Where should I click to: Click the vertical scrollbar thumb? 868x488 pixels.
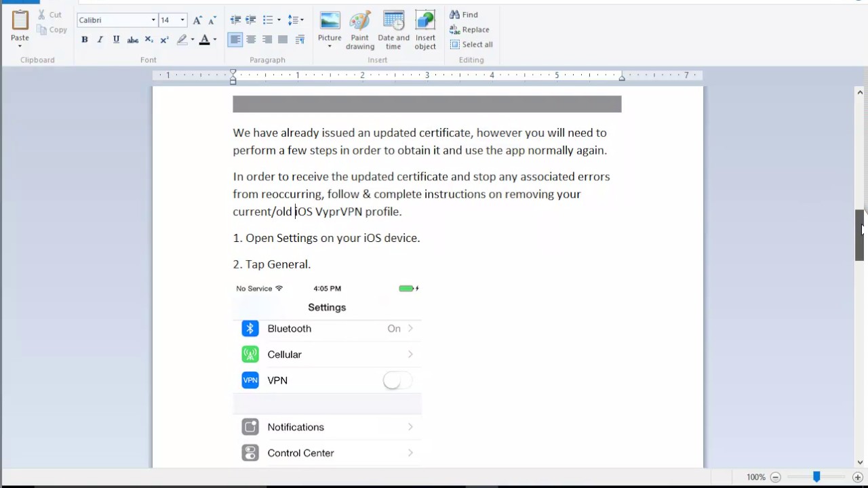pos(859,235)
